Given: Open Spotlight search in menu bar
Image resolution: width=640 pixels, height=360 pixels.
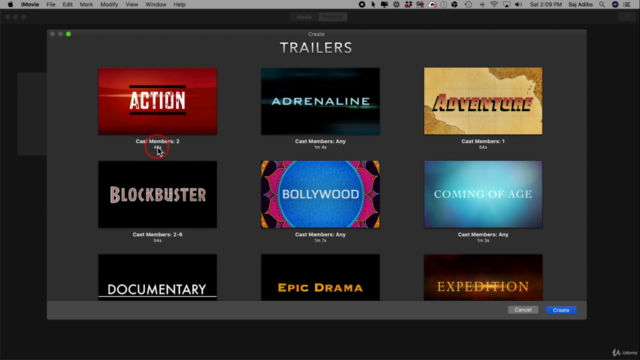Looking at the screenshot, I should point(602,4).
